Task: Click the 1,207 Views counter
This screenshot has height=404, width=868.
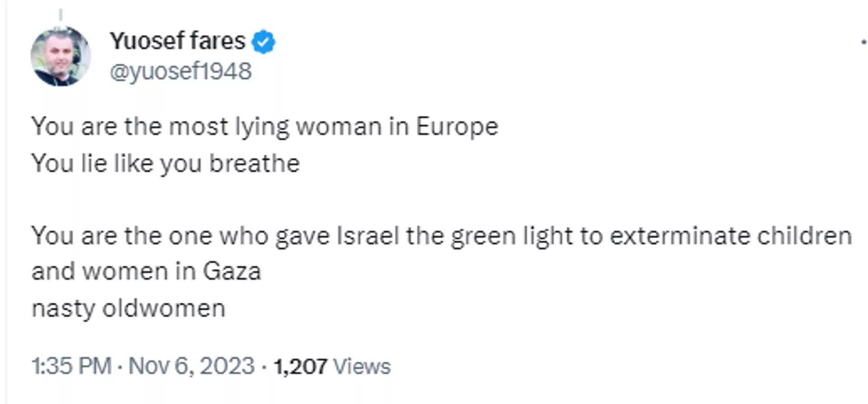Action: [332, 365]
